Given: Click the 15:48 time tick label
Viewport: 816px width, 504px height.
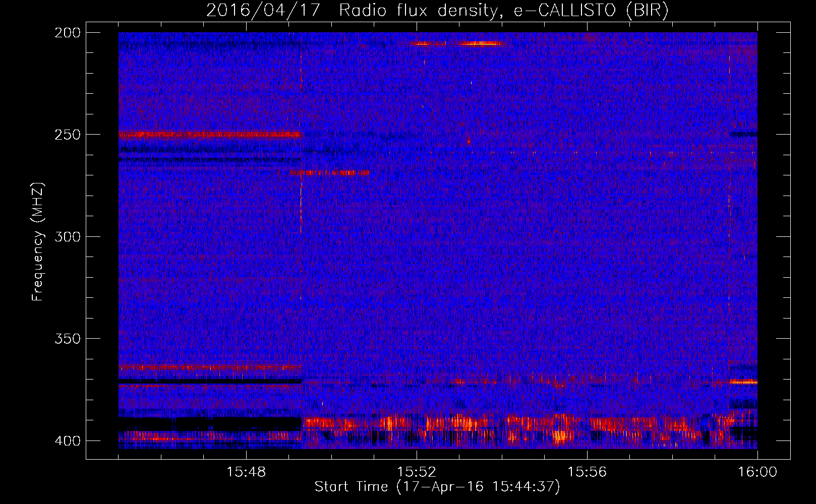Looking at the screenshot, I should (246, 472).
